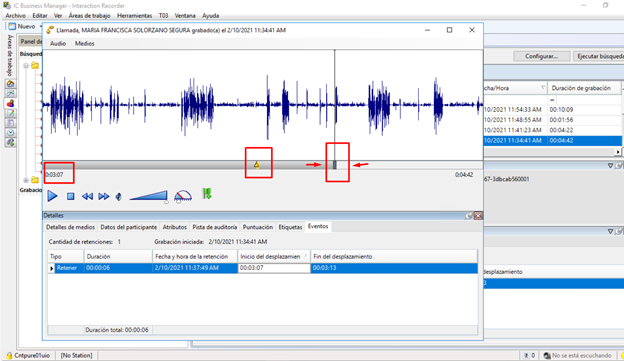Click the bottom folder icon in search tree
Image resolution: width=624 pixels, height=361 pixels.
click(35, 180)
